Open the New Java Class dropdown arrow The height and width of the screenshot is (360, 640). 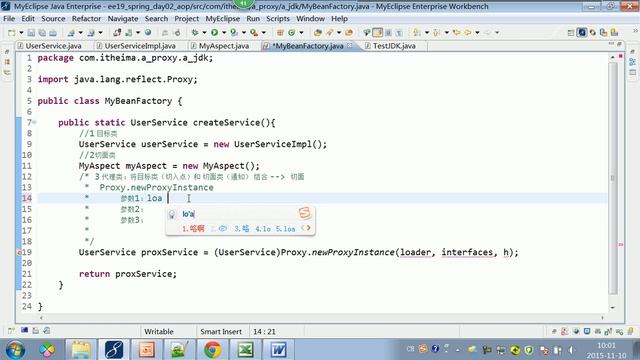[x=301, y=33]
